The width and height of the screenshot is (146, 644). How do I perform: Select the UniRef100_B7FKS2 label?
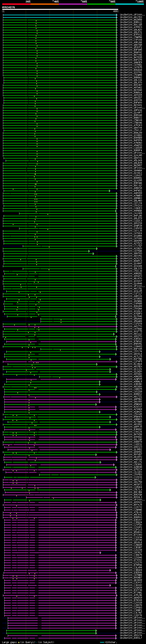coord(131,35)
